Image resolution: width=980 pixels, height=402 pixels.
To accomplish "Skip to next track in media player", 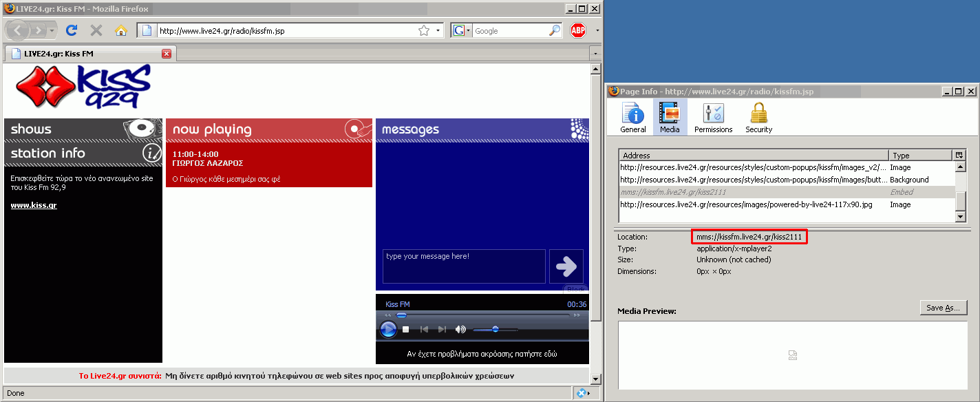I will tap(443, 330).
